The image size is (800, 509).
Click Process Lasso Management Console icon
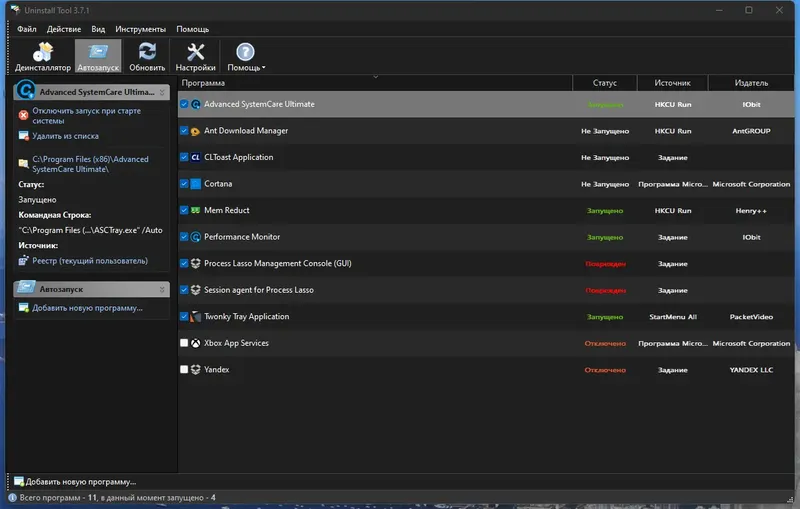(x=195, y=263)
